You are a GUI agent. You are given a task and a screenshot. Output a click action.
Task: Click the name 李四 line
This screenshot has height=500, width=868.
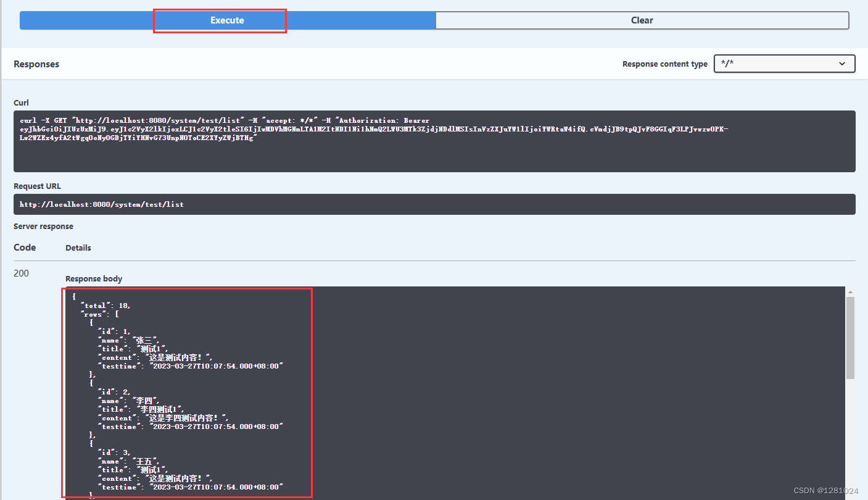pyautogui.click(x=129, y=401)
